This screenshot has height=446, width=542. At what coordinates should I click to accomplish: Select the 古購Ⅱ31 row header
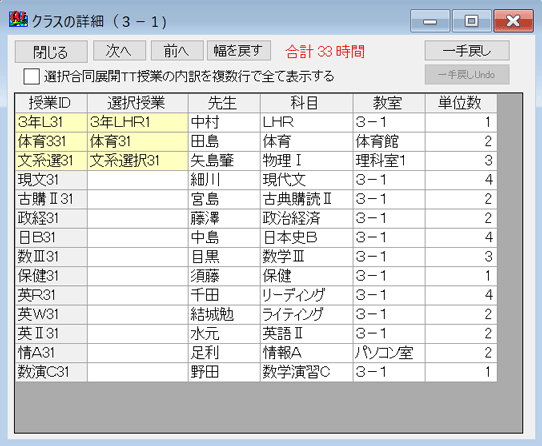point(51,199)
